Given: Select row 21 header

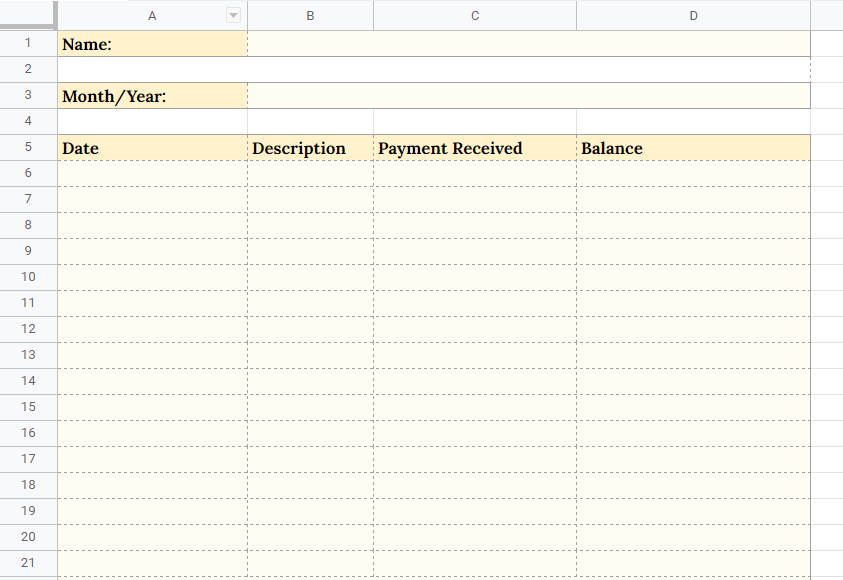Looking at the screenshot, I should 28,563.
